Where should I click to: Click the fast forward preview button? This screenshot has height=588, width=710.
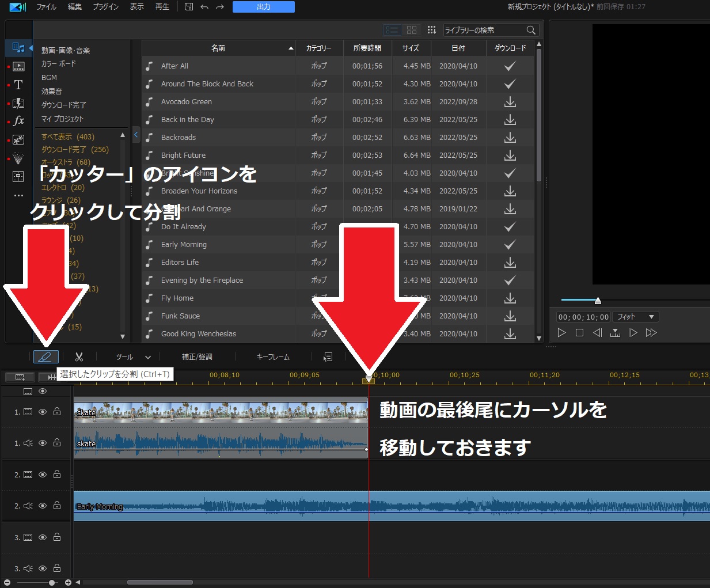coord(651,333)
